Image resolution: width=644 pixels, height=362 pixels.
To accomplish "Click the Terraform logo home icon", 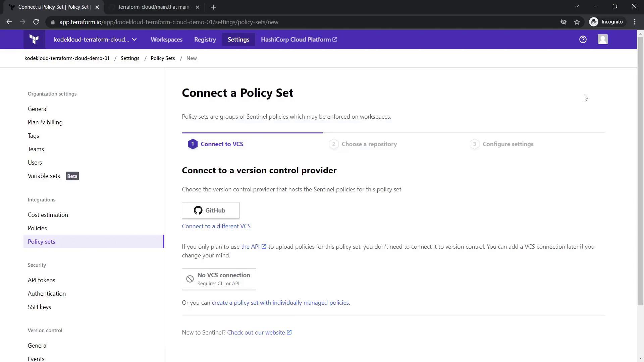I will (x=34, y=40).
